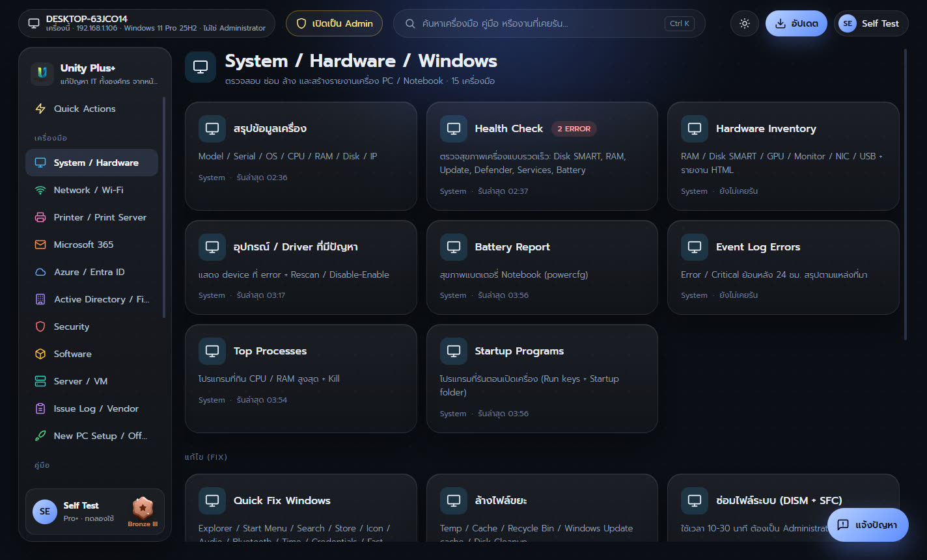Open the Quick Fix Windows card
Screen dimensions: 927x560
pyautogui.click(x=301, y=508)
